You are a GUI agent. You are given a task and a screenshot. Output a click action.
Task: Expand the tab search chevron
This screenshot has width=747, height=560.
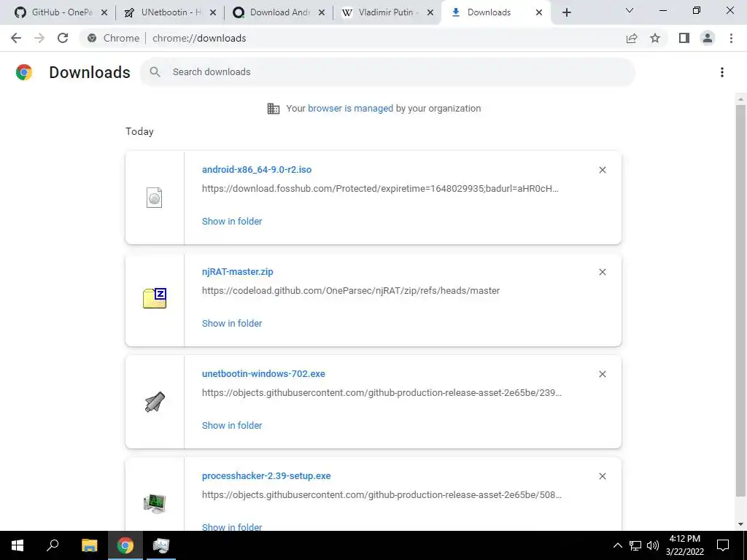click(630, 10)
